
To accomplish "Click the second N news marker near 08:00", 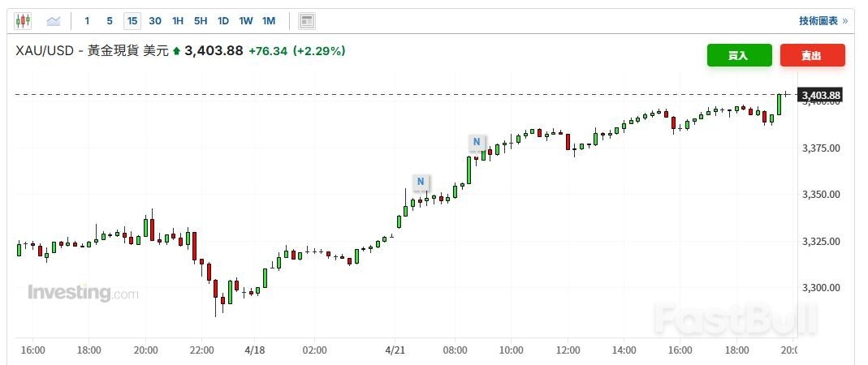I will point(477,143).
